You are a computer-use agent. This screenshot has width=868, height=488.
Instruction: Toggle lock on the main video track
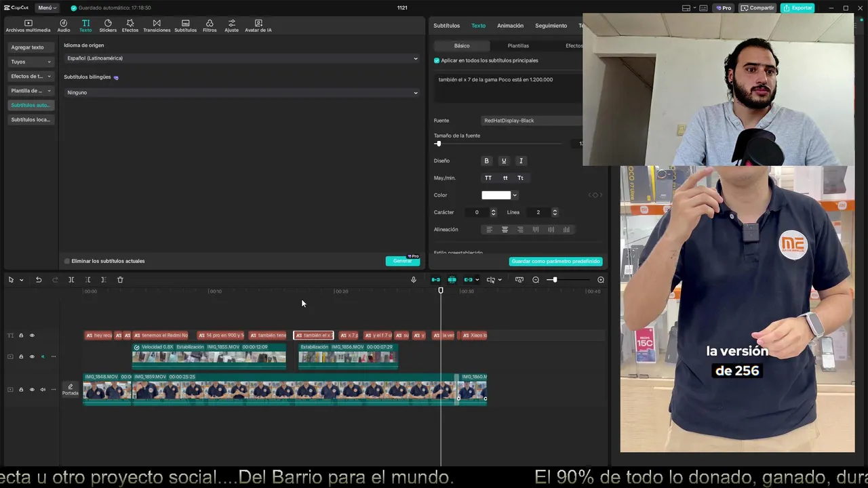21,390
